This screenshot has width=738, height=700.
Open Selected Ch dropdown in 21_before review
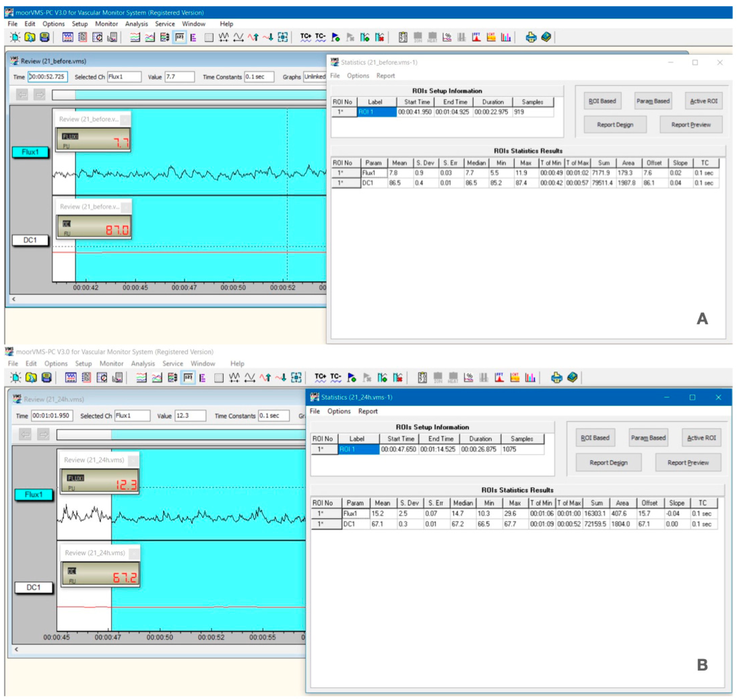(124, 77)
